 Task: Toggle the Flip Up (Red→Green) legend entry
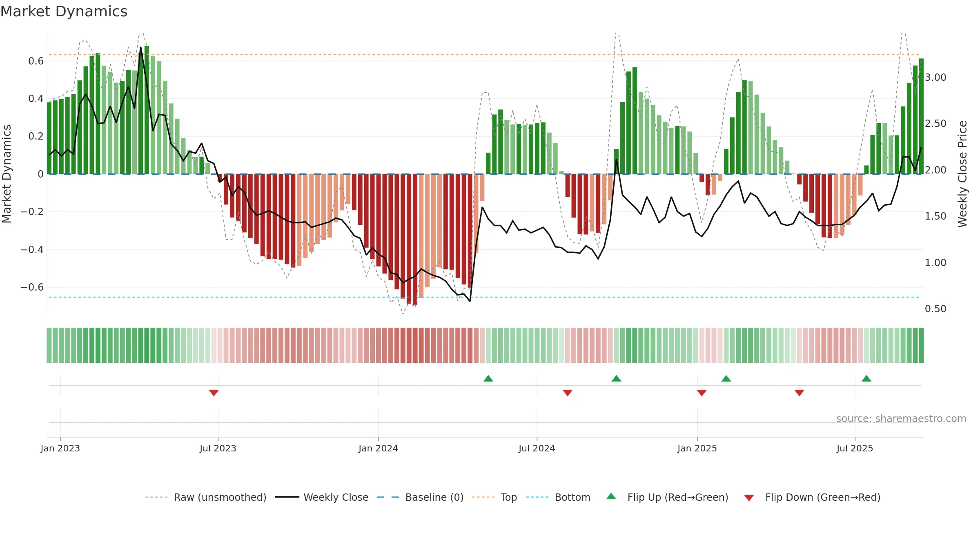click(x=667, y=497)
